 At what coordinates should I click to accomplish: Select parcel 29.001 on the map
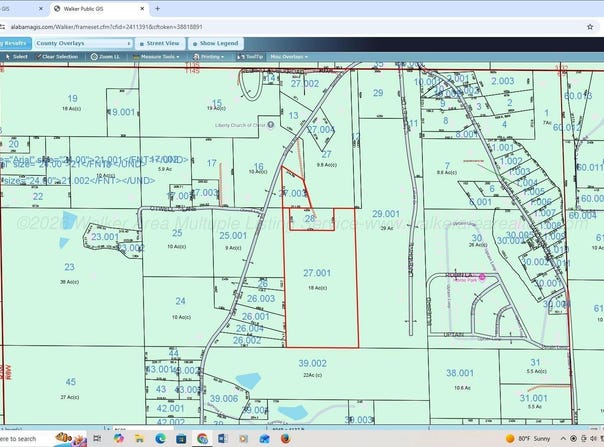(x=386, y=214)
